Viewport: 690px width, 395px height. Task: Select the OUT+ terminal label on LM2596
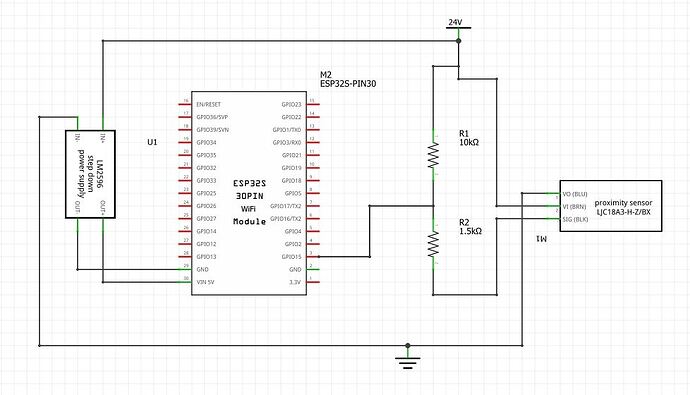(103, 208)
